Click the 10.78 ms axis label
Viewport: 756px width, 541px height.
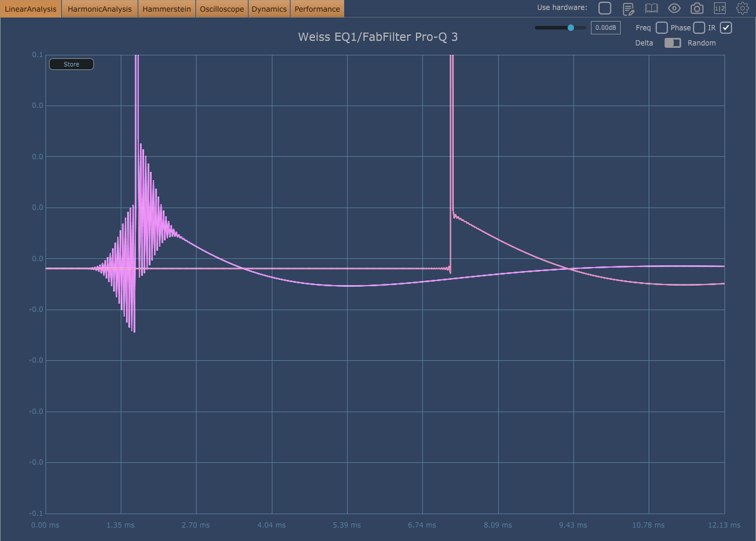coord(649,525)
